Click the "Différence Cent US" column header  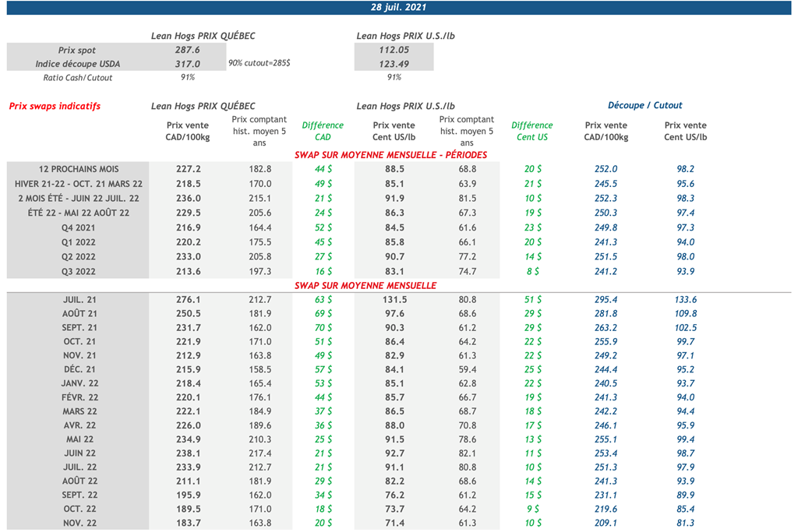[531, 131]
